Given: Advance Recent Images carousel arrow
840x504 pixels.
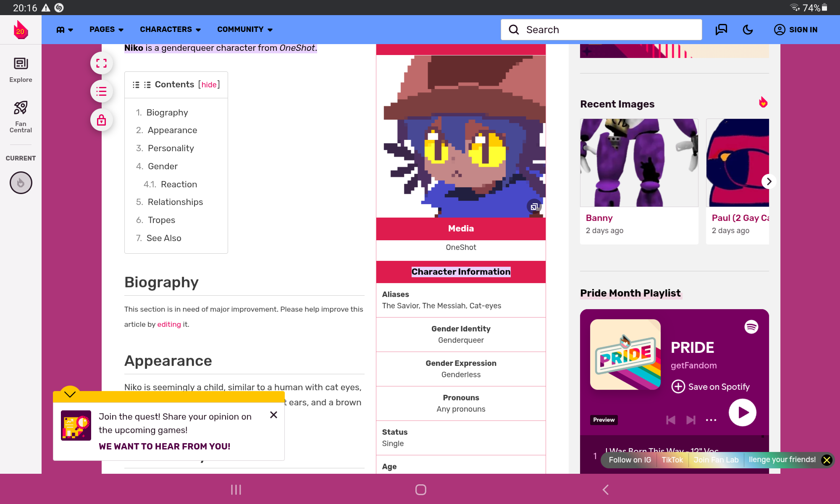Looking at the screenshot, I should [769, 181].
